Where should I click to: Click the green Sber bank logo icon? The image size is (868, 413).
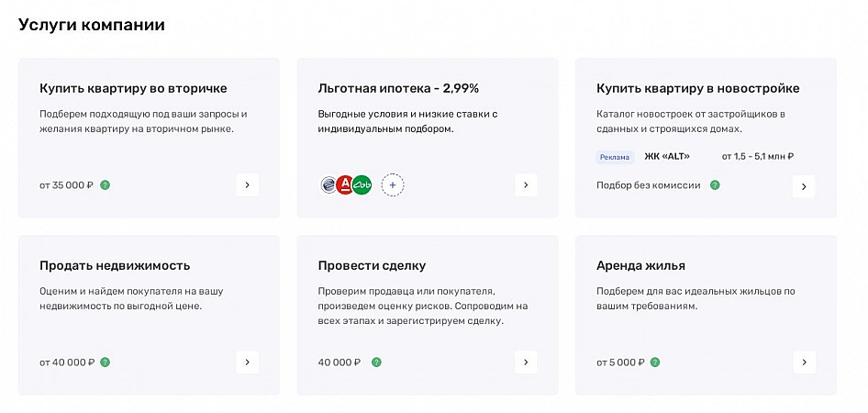(362, 184)
